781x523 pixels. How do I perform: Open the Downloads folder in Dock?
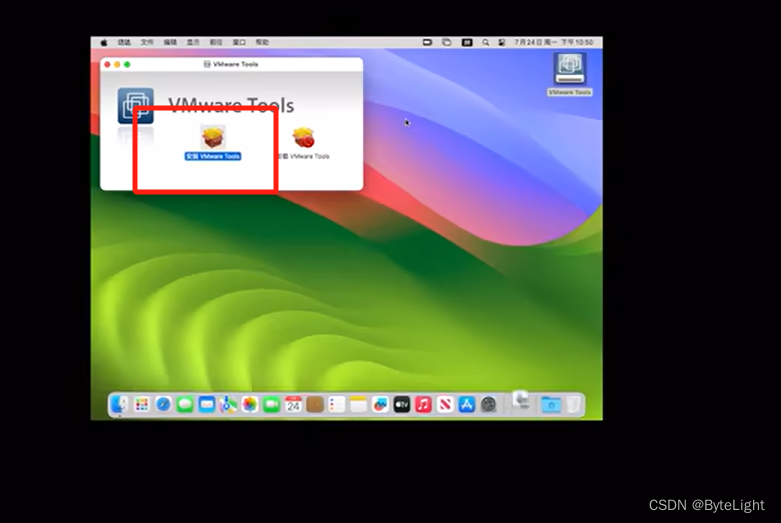click(551, 404)
